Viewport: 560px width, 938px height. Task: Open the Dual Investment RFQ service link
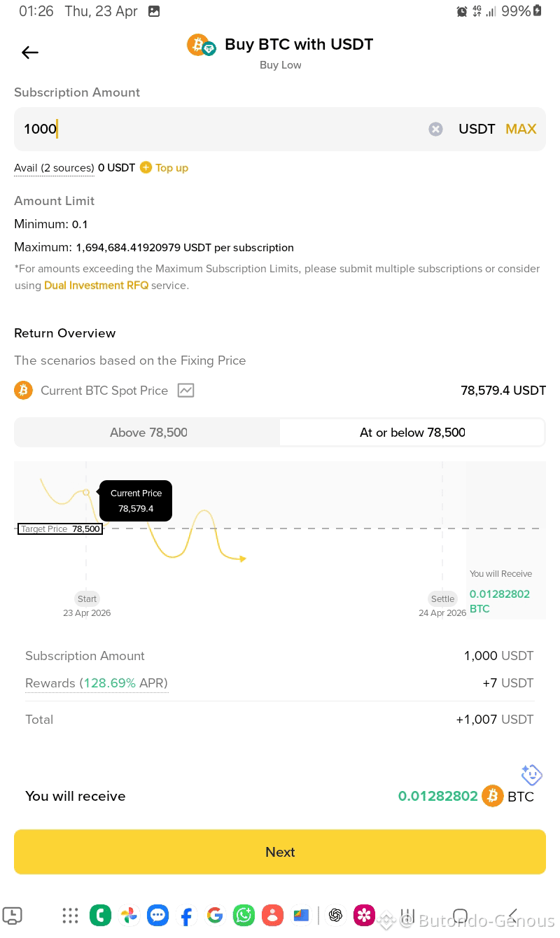96,286
